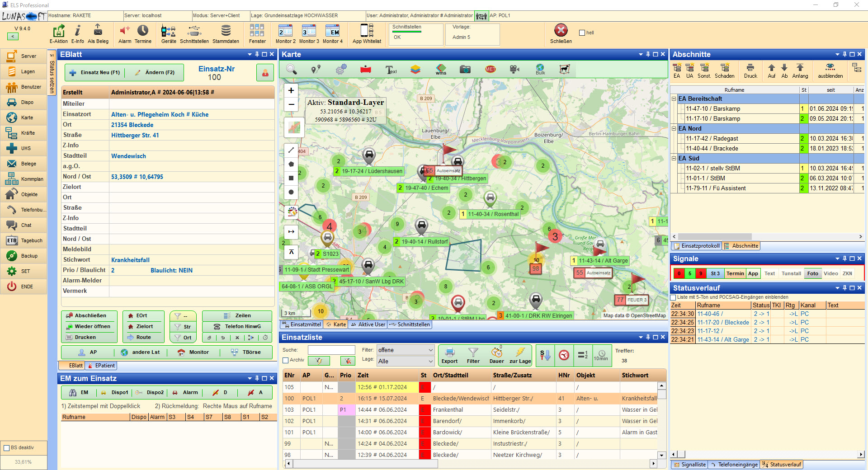868x470 pixels.
Task: Open the E-Aktion toolbar icon
Action: click(59, 34)
